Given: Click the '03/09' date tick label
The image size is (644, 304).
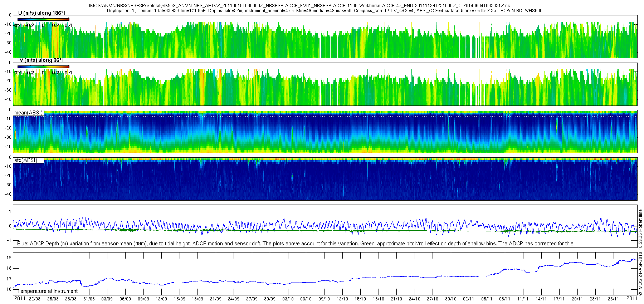Looking at the screenshot, I should click(107, 299).
